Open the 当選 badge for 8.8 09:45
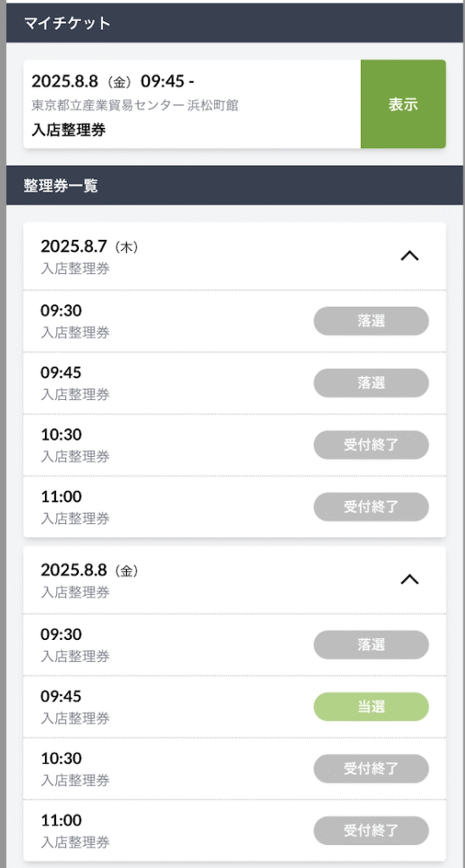The image size is (465, 868). [x=371, y=707]
